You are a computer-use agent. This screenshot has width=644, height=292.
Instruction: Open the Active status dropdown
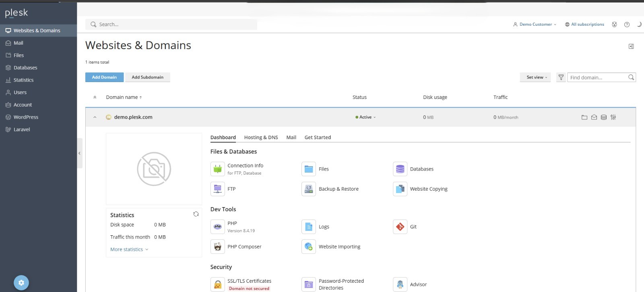(365, 117)
